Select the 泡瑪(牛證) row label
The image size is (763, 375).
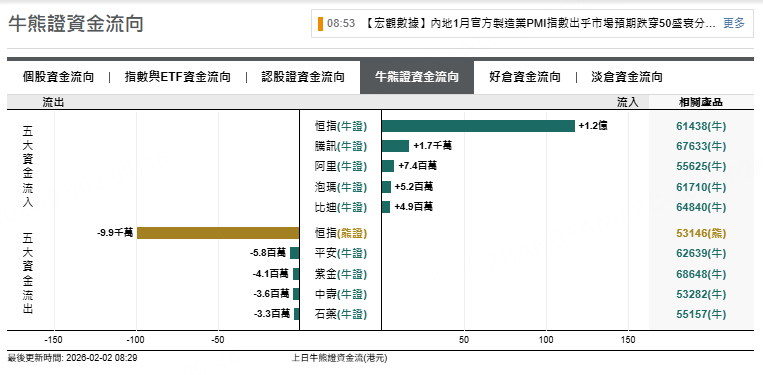coord(341,187)
